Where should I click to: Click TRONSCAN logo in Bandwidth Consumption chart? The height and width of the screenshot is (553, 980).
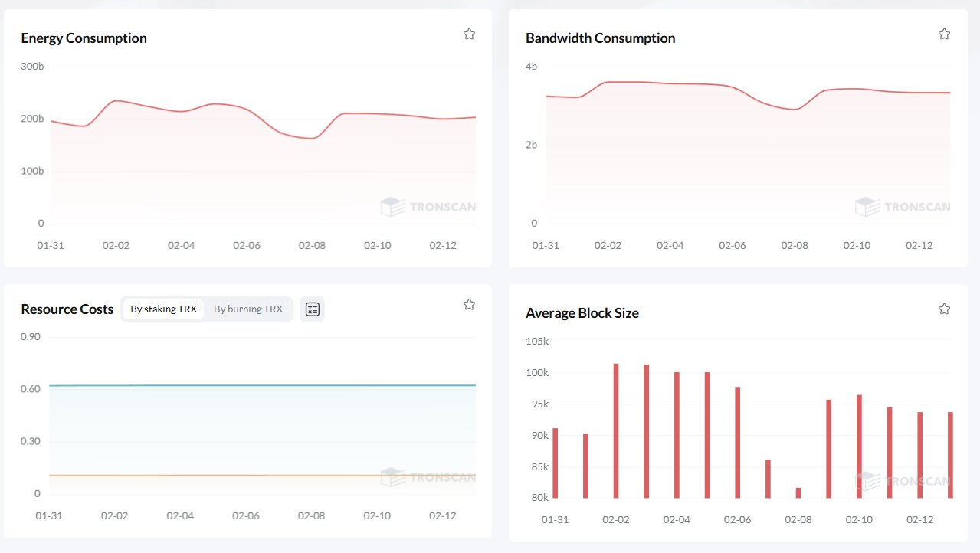pos(903,207)
